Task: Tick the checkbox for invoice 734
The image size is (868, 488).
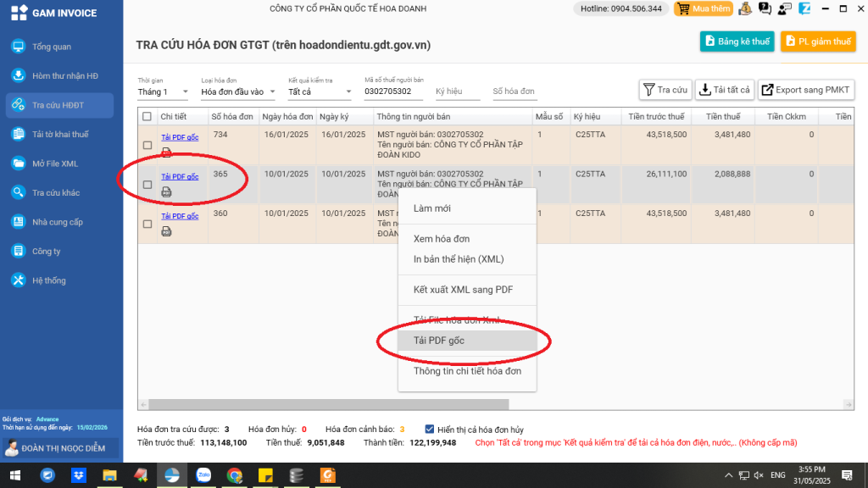Action: coord(147,145)
